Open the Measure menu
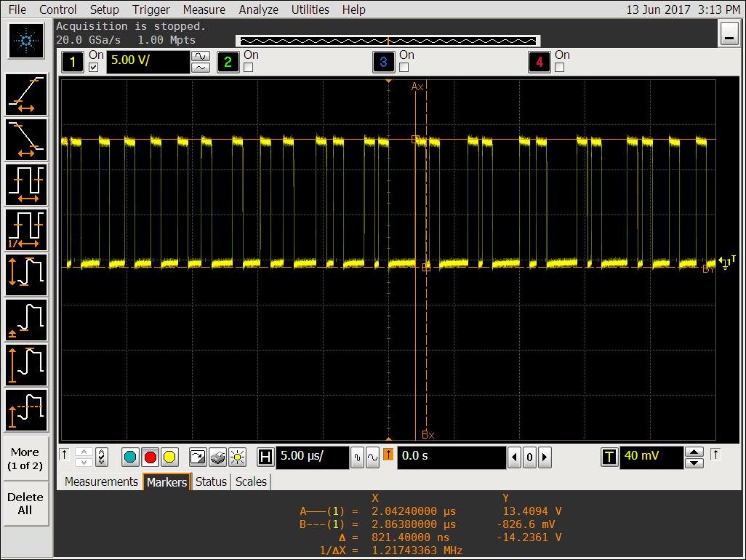The height and width of the screenshot is (560, 746). pyautogui.click(x=204, y=9)
